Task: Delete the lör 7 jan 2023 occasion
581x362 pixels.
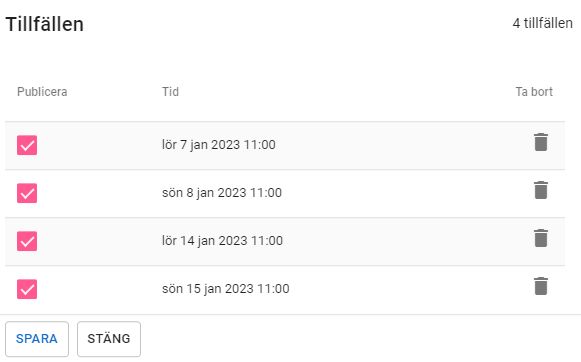Action: click(x=541, y=142)
